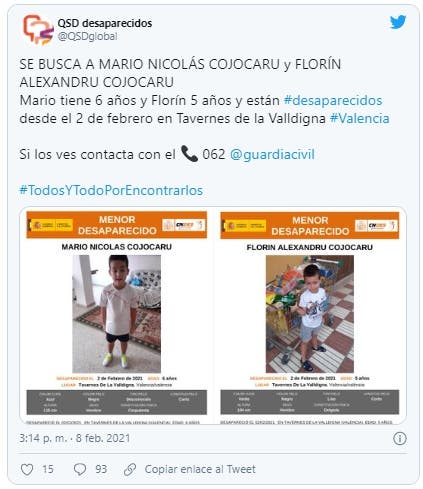The width and height of the screenshot is (423, 489).
Task: Click the 93 replies count
Action: [x=101, y=469]
